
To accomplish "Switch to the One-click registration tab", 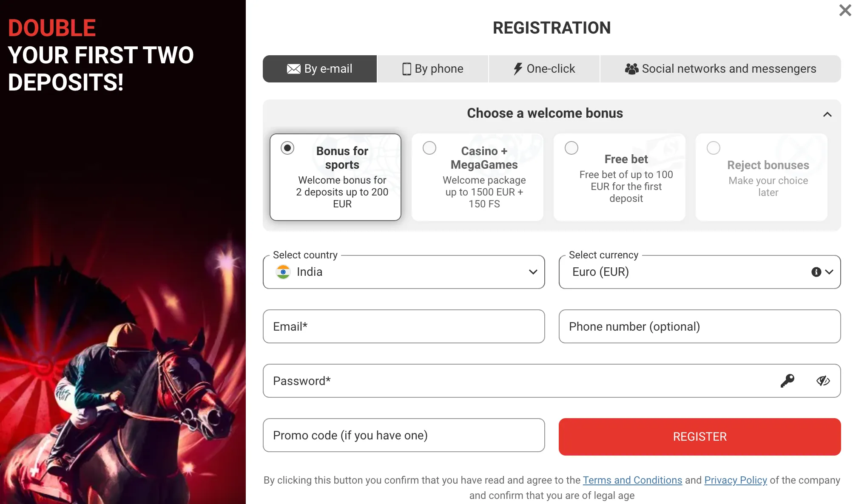I will pyautogui.click(x=544, y=68).
